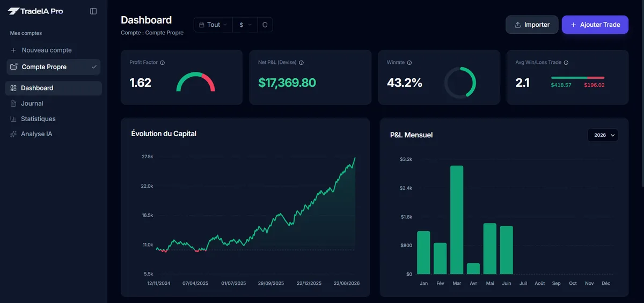Click the plus icon beside Nouveau compte
The width and height of the screenshot is (644, 303).
pos(13,50)
